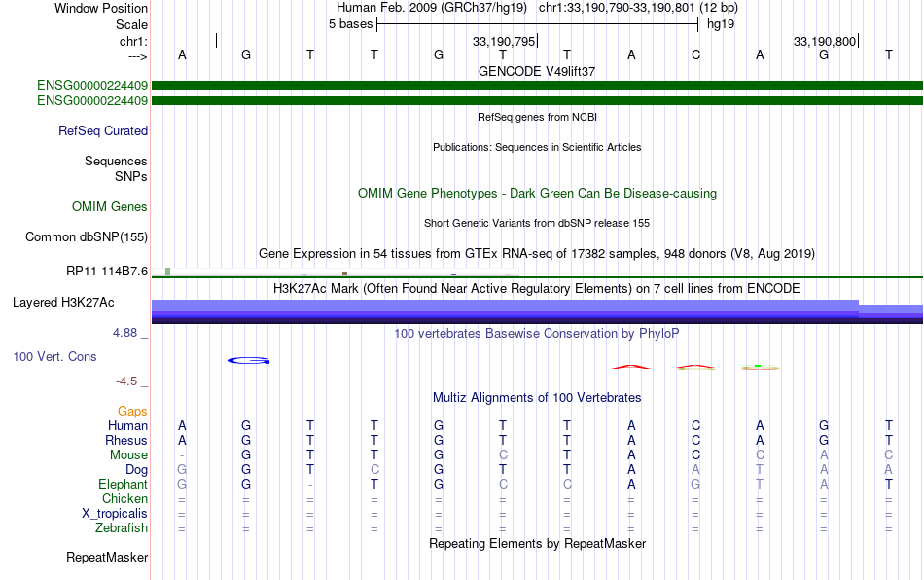The height and width of the screenshot is (580, 924).
Task: Click the OMIM Gene Phenotypes title text
Action: point(538,194)
